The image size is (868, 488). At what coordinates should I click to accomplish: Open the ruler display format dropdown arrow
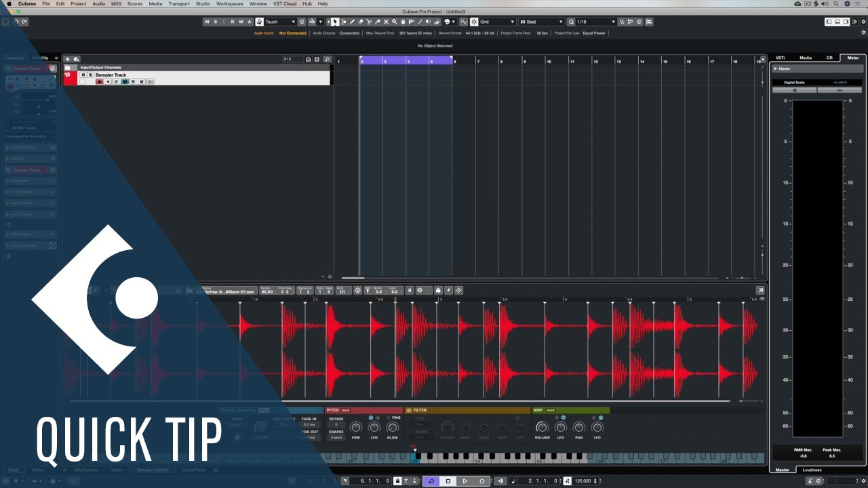point(763,60)
